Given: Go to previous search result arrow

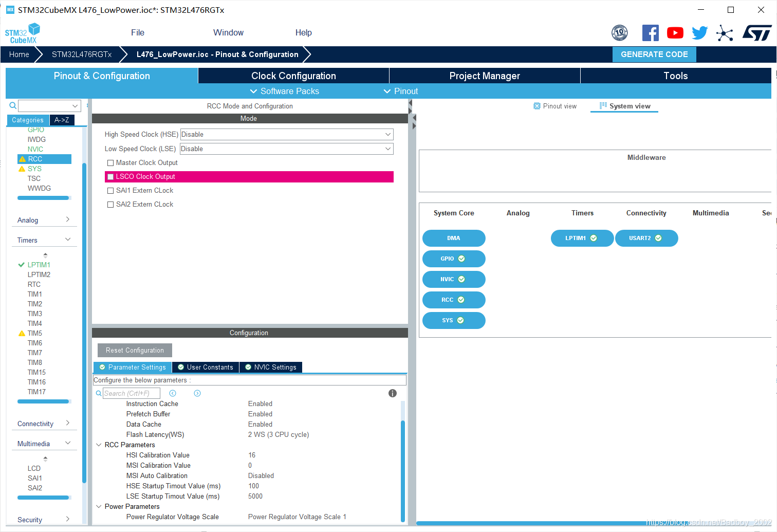Looking at the screenshot, I should (173, 393).
